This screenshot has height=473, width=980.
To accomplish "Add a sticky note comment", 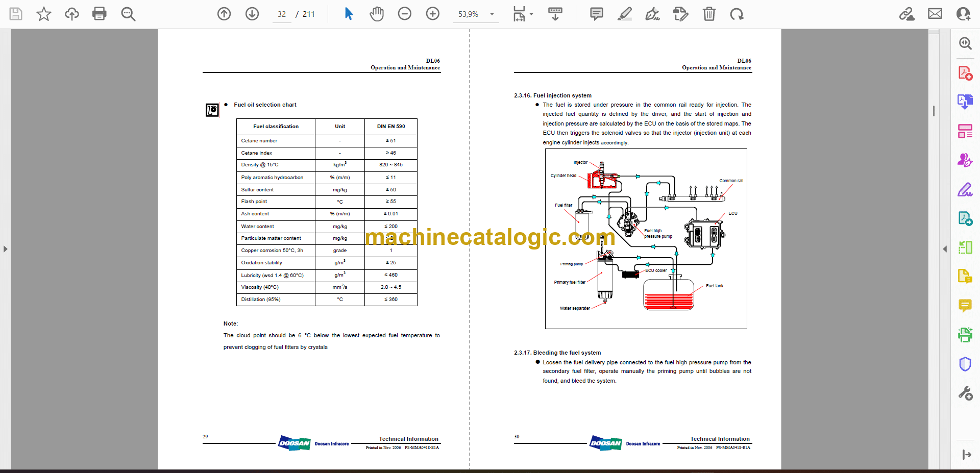I will [x=596, y=14].
